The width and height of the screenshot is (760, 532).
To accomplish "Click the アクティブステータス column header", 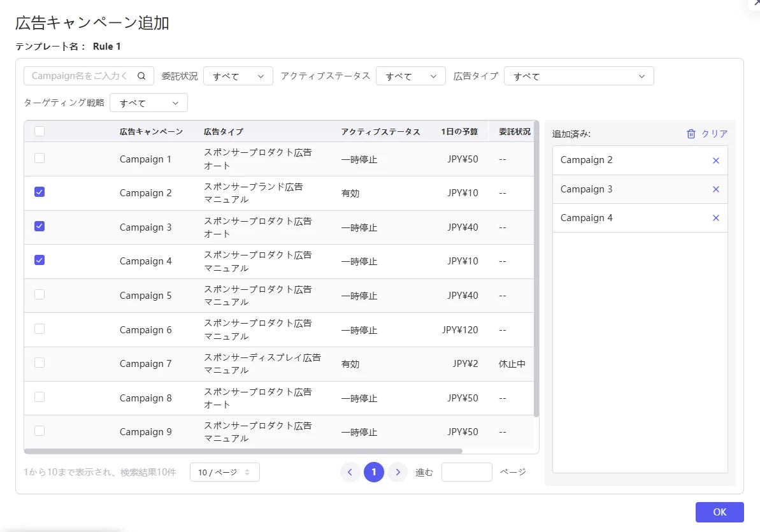I will click(x=380, y=131).
